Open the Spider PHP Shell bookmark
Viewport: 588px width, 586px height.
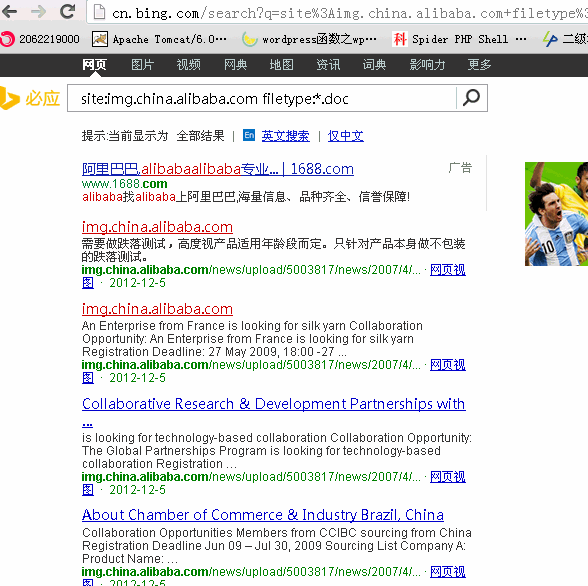coord(459,39)
